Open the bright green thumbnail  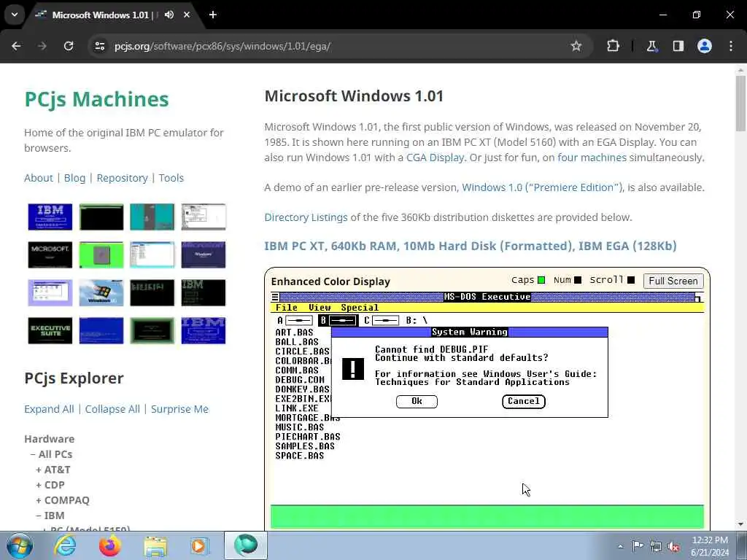click(101, 254)
